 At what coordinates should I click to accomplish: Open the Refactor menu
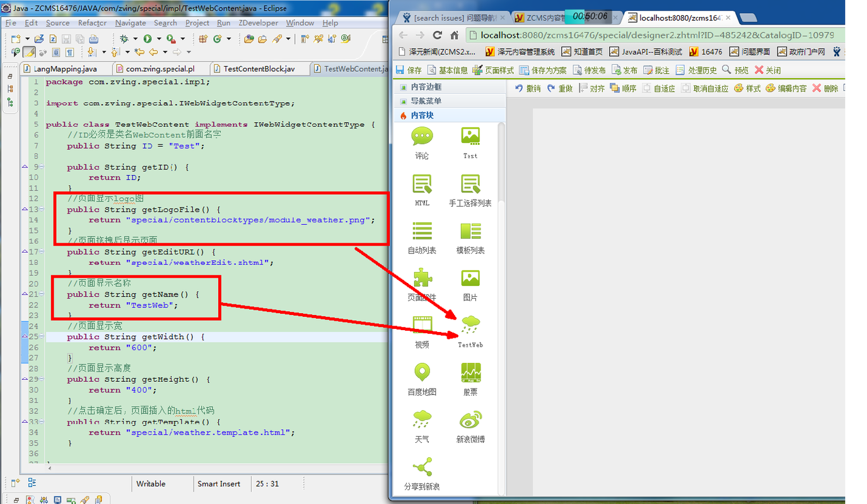pos(92,23)
